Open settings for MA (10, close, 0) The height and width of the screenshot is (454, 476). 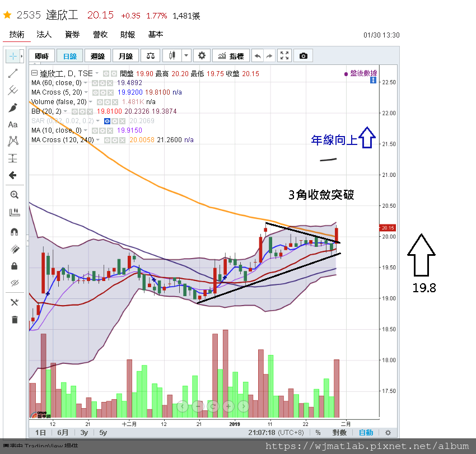click(x=102, y=130)
